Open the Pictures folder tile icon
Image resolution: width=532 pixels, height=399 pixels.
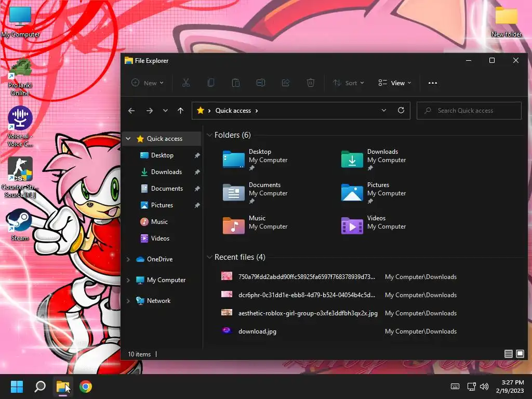[352, 192]
